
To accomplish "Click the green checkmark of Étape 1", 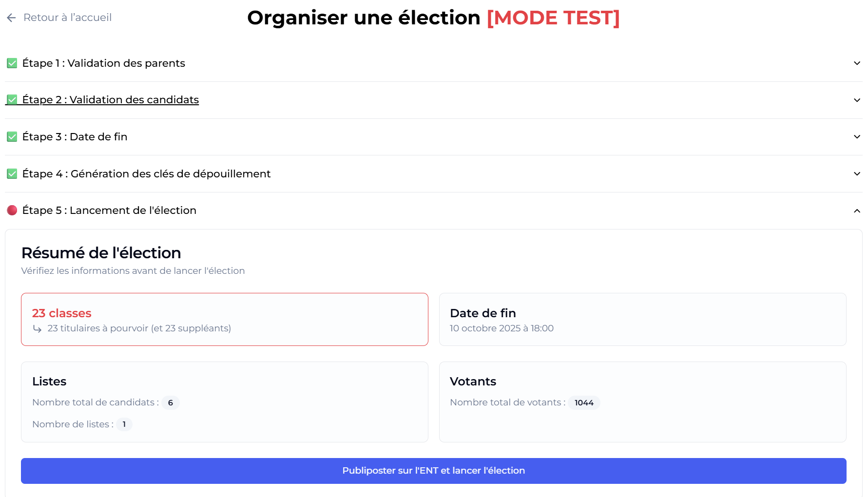I will point(12,63).
